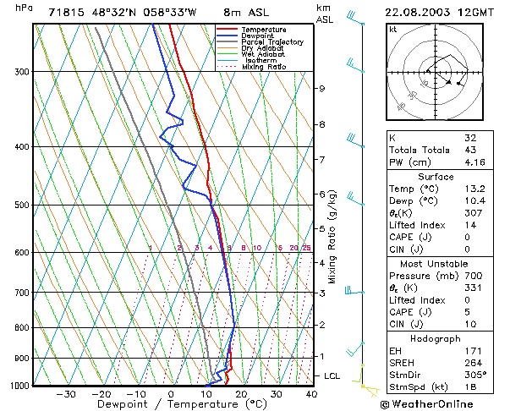This screenshot has height=411, width=532.
Task: Click the elevation text '8m ASL'
Action: 246,13
